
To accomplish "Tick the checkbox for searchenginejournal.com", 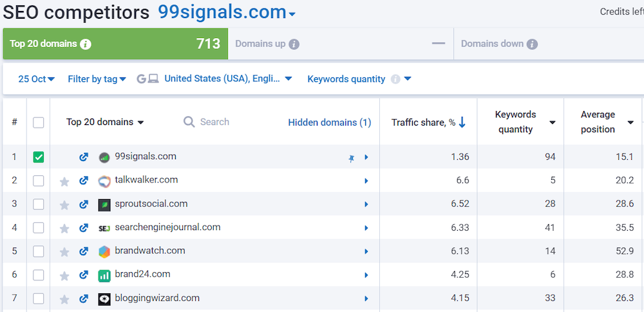I will click(x=39, y=228).
